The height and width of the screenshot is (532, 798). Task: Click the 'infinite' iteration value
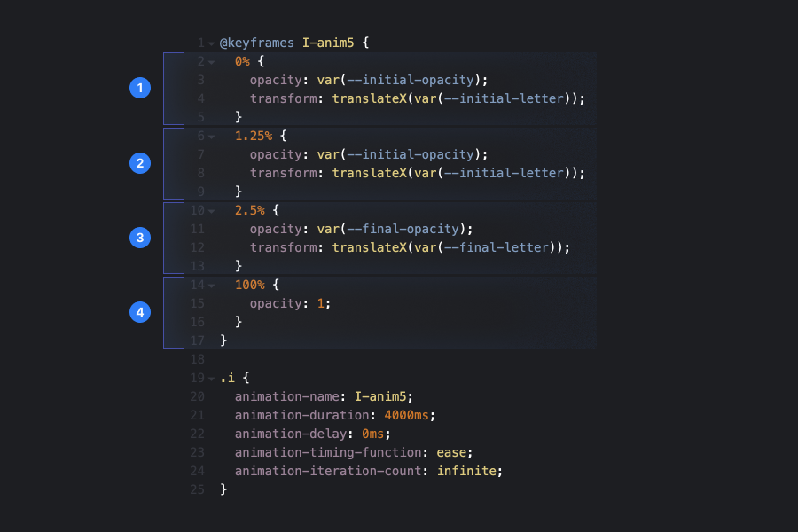466,471
